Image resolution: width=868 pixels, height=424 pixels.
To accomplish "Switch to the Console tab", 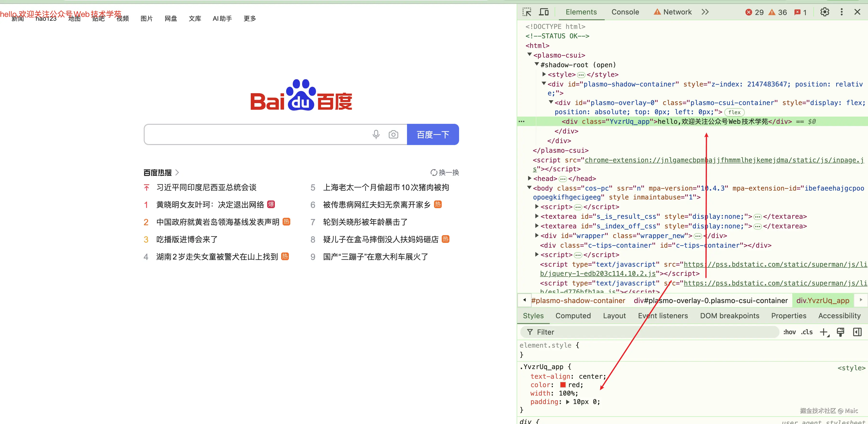I will pos(625,12).
